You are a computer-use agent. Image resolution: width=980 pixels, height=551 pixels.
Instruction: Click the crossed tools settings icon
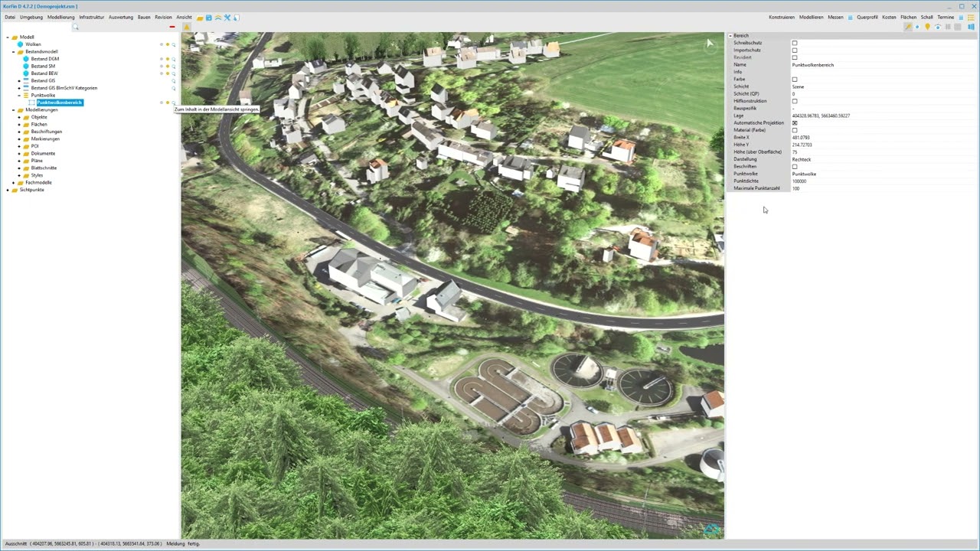(227, 17)
